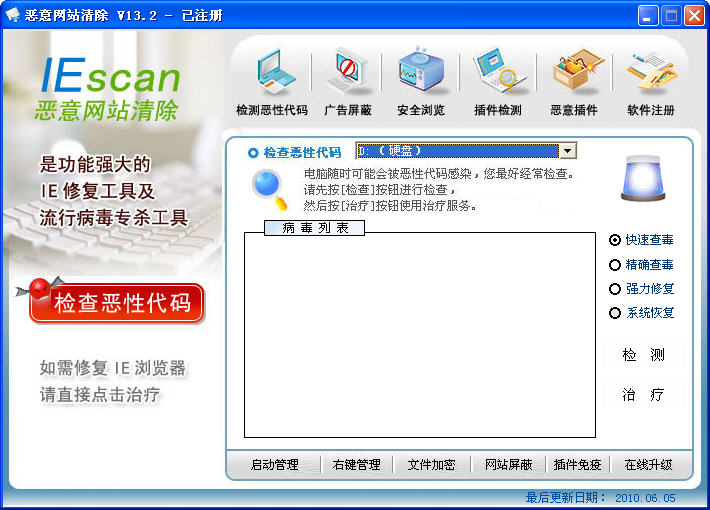This screenshot has width=710, height=510.
Task: Select the 系统恢复 system restore option
Action: [x=616, y=313]
